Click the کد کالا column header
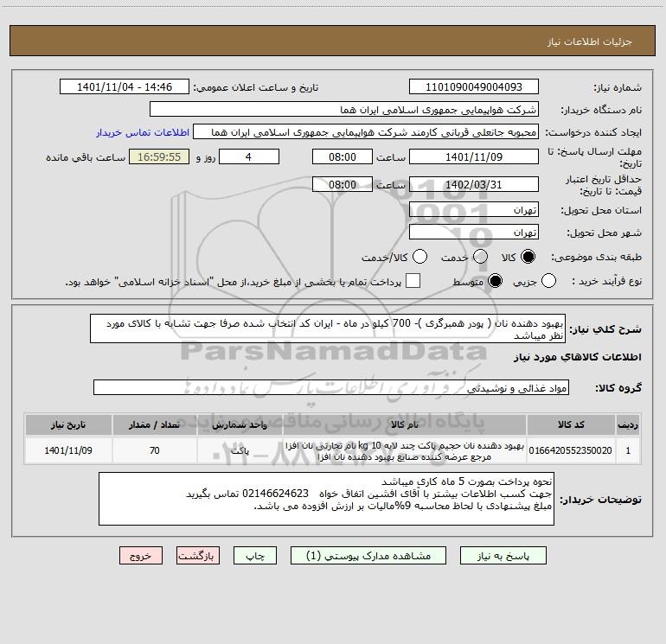The image size is (666, 644). (x=571, y=424)
